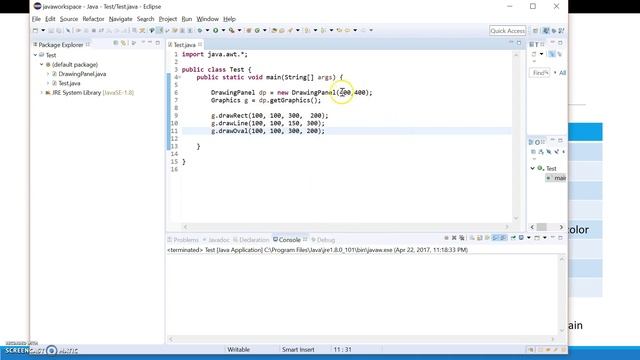
Task: Click the Eclipse window application icon
Action: click(38, 6)
